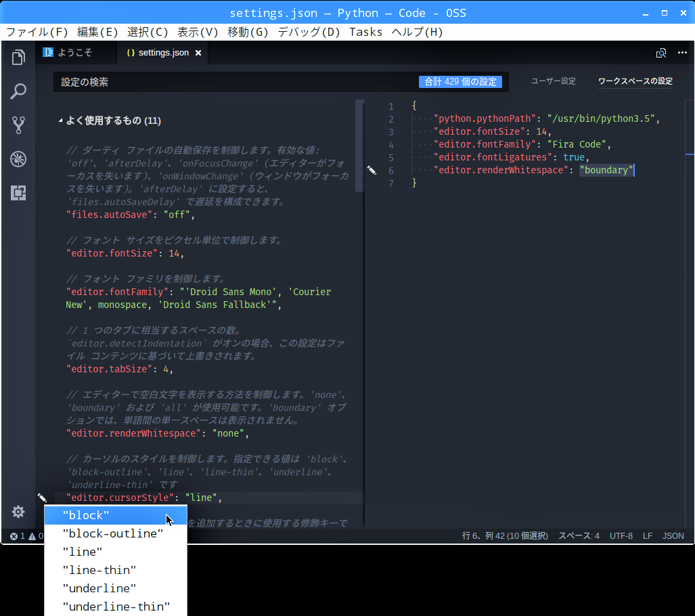Choose "line-thin" from the cursor style list
695x616 pixels.
tap(116, 570)
